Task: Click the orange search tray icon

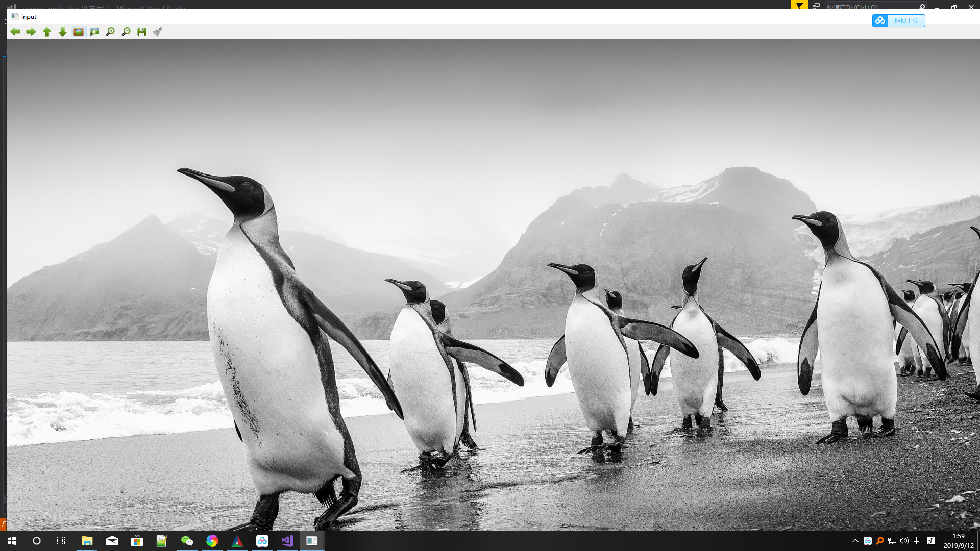Action: click(x=880, y=541)
